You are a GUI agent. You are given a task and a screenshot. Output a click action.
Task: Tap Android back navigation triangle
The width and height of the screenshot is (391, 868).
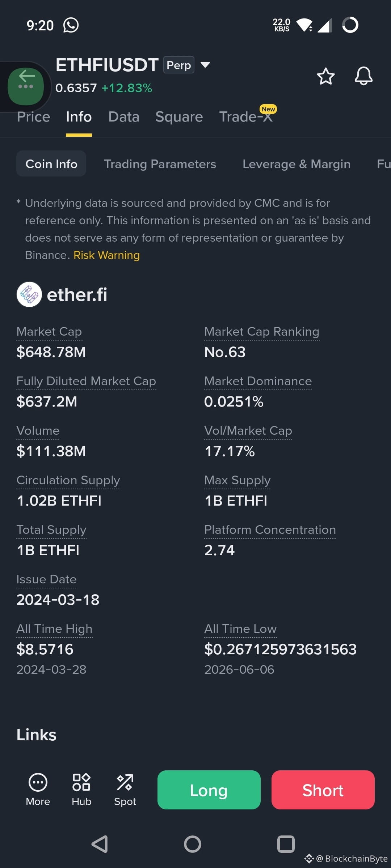pos(100,844)
